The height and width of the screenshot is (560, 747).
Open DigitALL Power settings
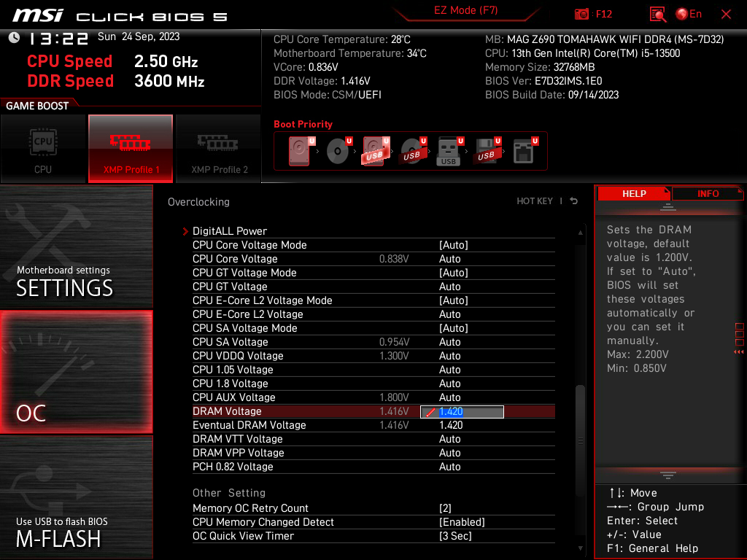[x=229, y=231]
